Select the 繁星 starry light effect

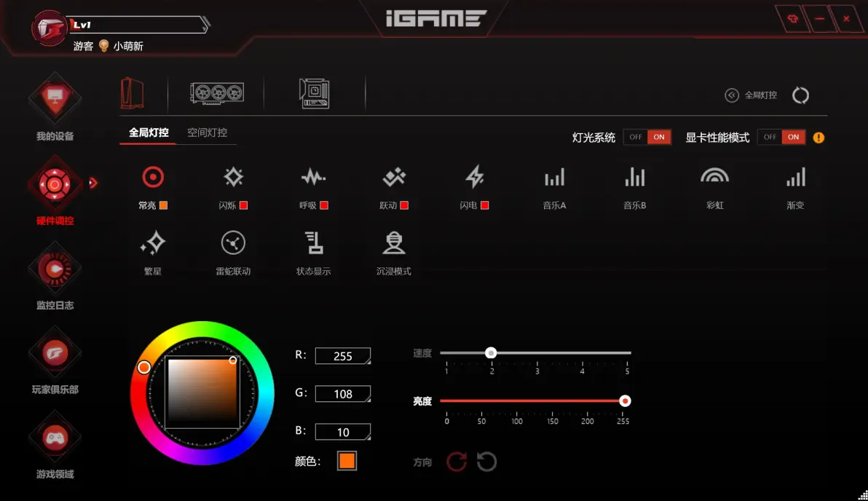[153, 242]
